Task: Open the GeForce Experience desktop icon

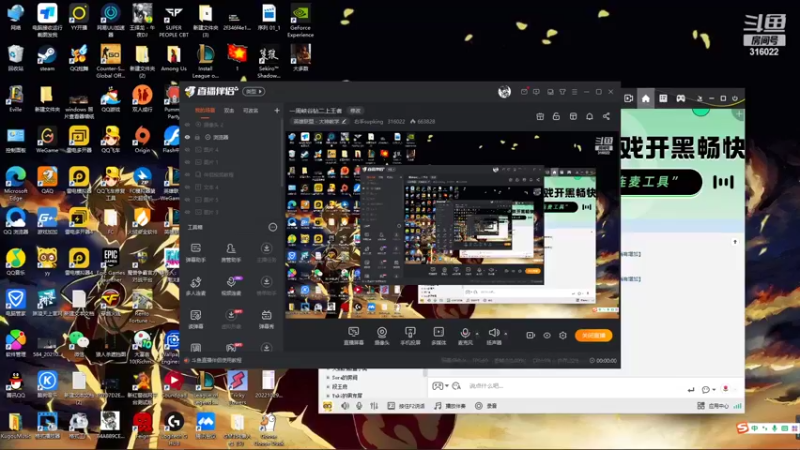Action: coord(300,20)
